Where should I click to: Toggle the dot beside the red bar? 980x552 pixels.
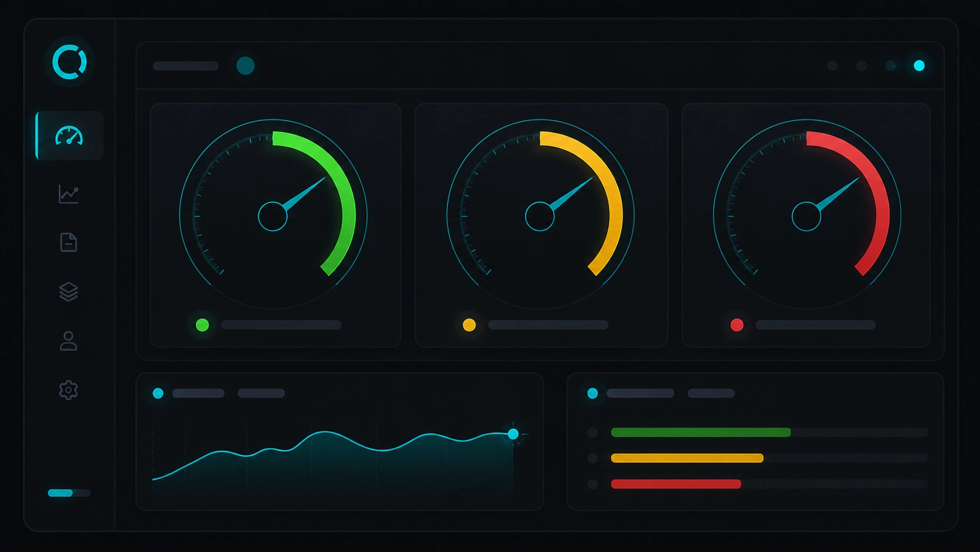tap(593, 484)
